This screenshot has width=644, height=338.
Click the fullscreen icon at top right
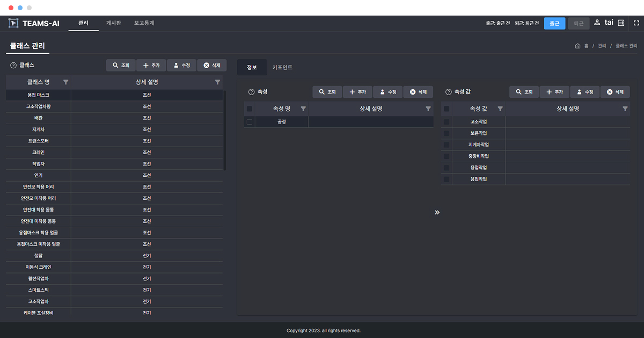point(636,23)
